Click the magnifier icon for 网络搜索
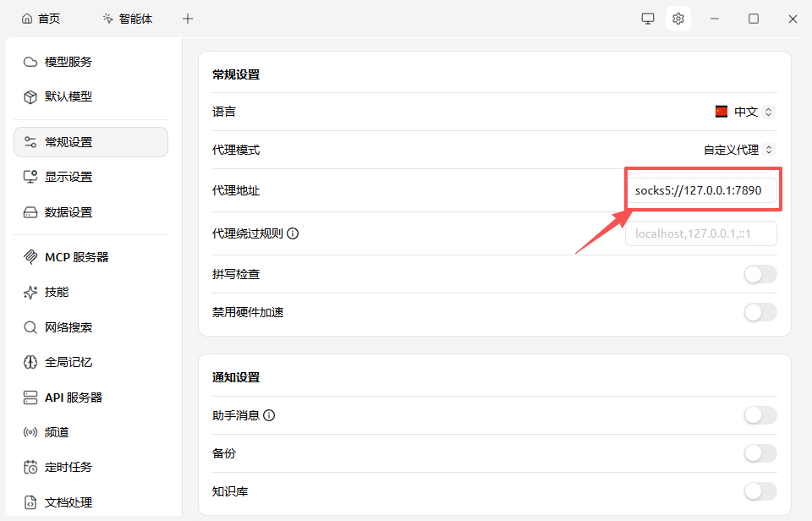This screenshot has height=521, width=812. click(30, 327)
